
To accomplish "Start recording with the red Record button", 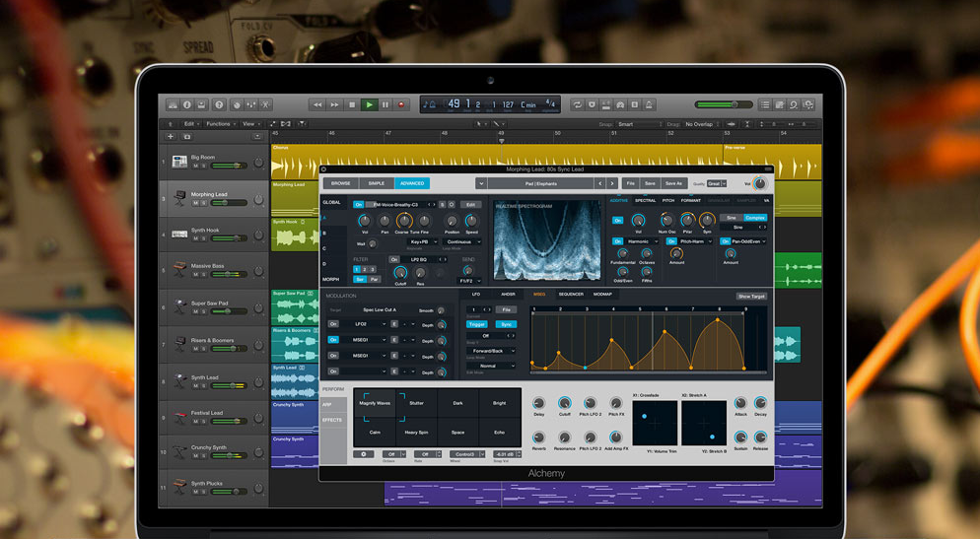I will (401, 104).
